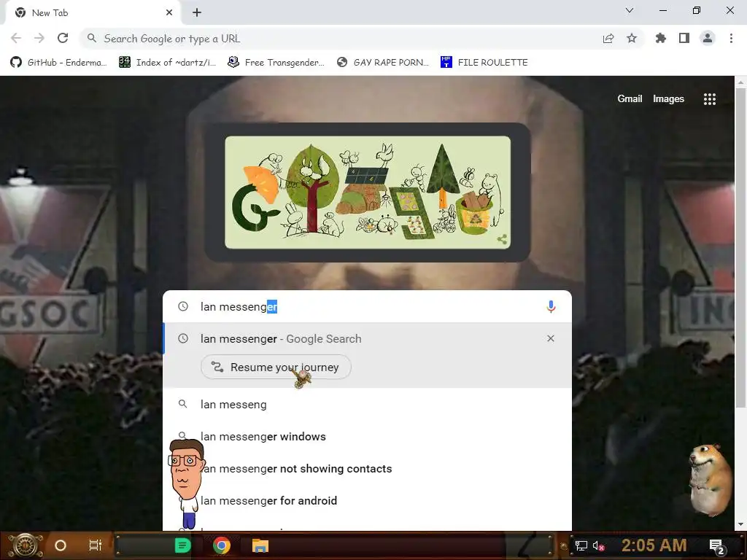Click the Google Doodle image
The height and width of the screenshot is (560, 747).
click(x=368, y=192)
